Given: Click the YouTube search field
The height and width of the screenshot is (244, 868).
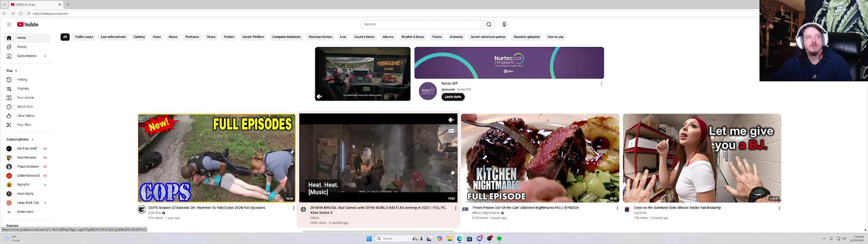Looking at the screenshot, I should (421, 24).
